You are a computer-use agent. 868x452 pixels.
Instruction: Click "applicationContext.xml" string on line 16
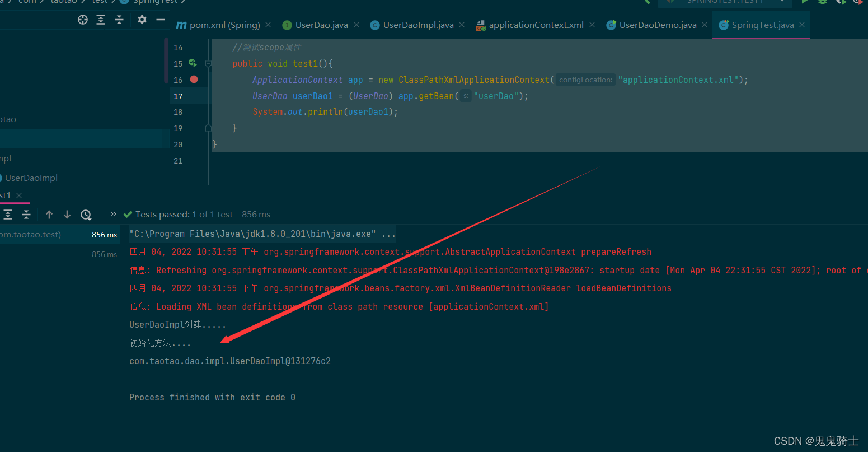(679, 80)
